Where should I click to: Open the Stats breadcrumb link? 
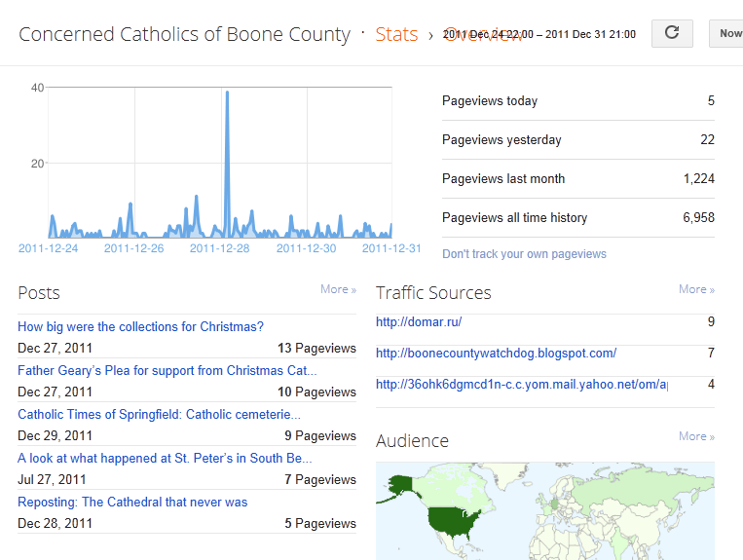pos(396,35)
